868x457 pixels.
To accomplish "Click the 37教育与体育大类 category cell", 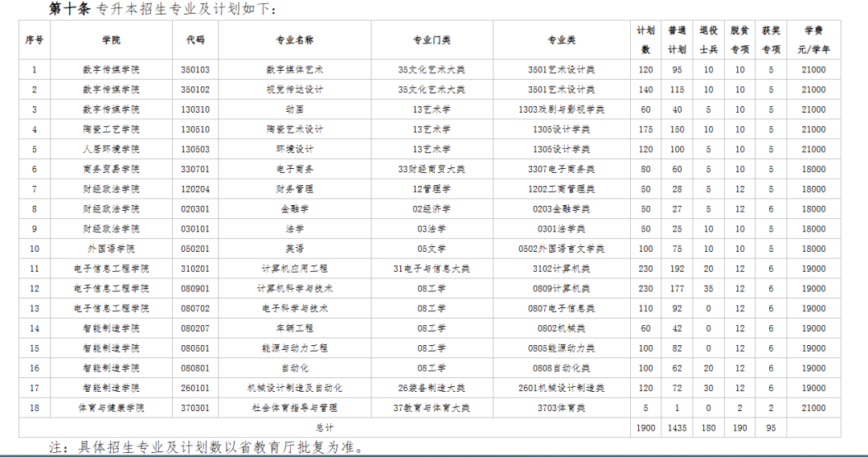I will pyautogui.click(x=432, y=408).
